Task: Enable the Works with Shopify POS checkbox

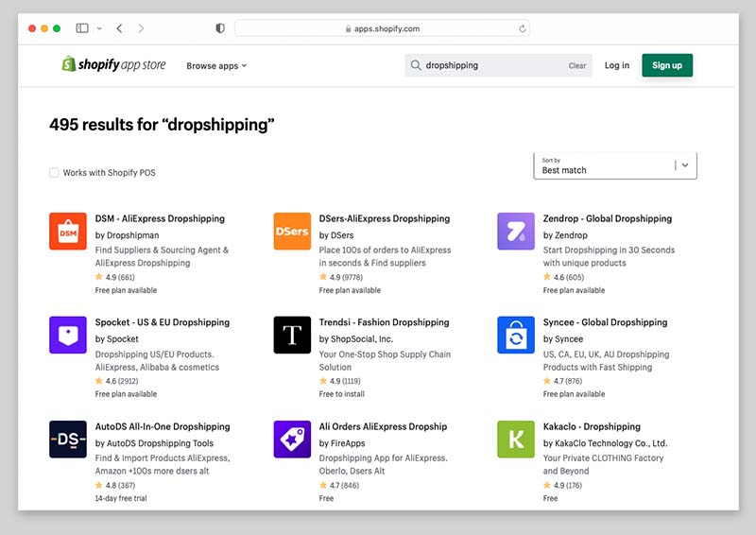Action: tap(54, 173)
